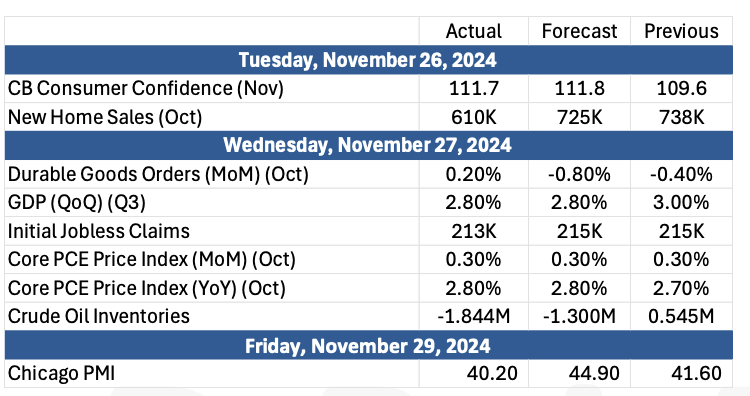Click the 610K New Home Sales actual value
This screenshot has height=396, width=750.
pos(474,117)
